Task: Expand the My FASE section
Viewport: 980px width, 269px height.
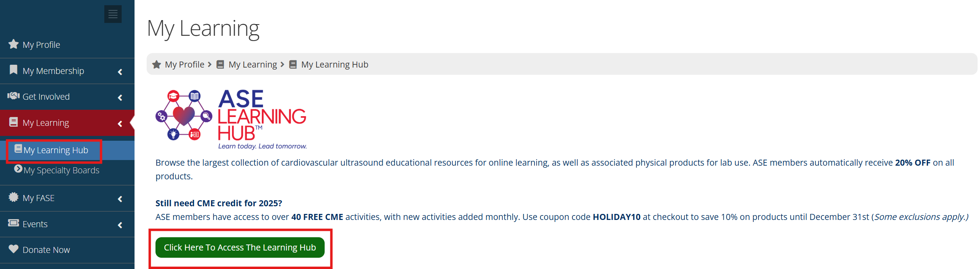Action: (x=119, y=198)
